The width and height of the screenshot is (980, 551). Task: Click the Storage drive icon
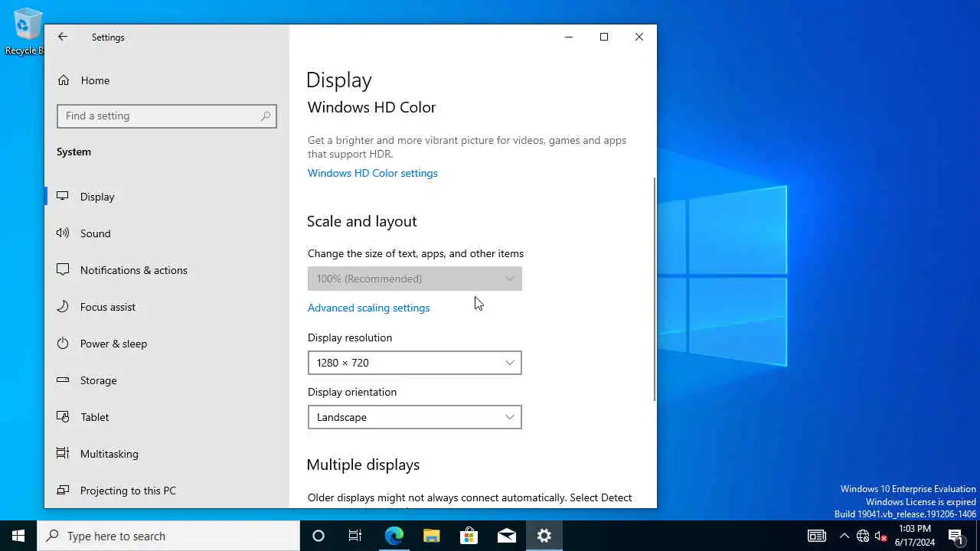pos(63,380)
